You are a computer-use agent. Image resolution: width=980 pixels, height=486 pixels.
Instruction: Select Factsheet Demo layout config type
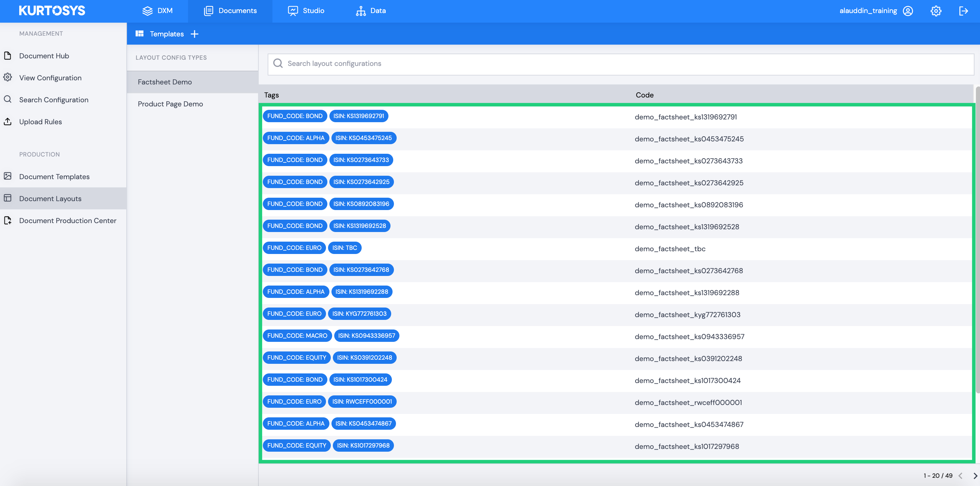pyautogui.click(x=192, y=82)
